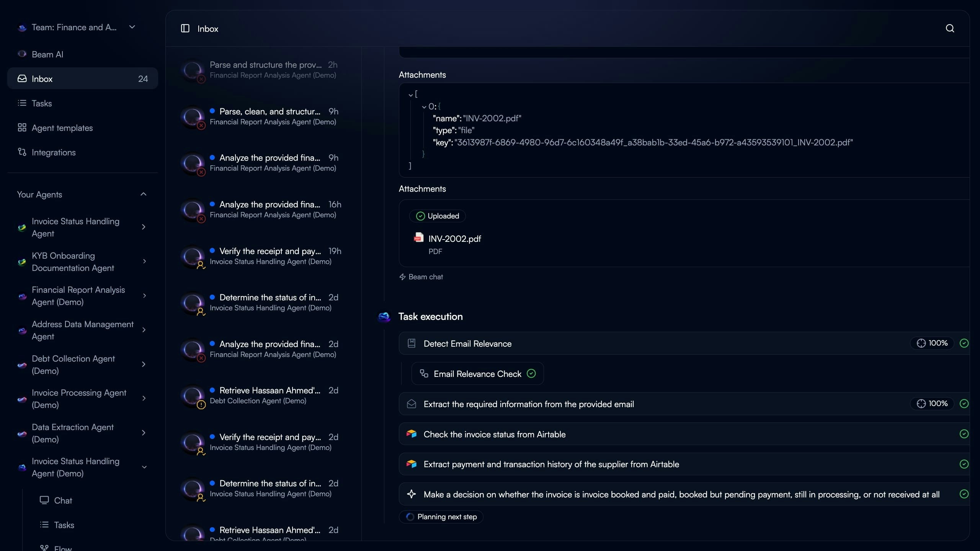Click the INV-2002.pdf file icon

(418, 238)
